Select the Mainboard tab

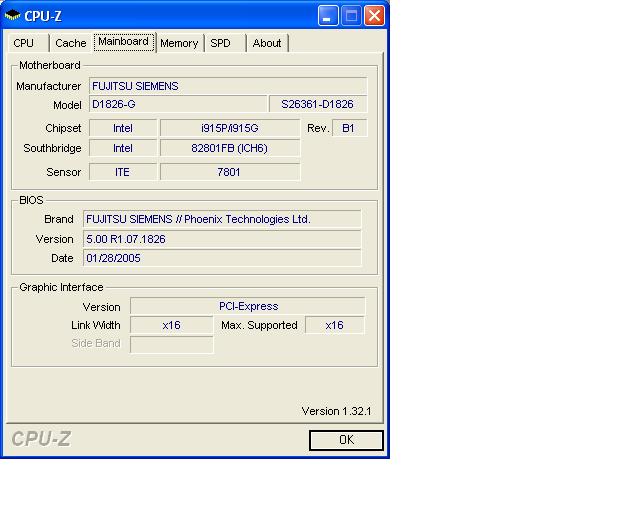124,42
